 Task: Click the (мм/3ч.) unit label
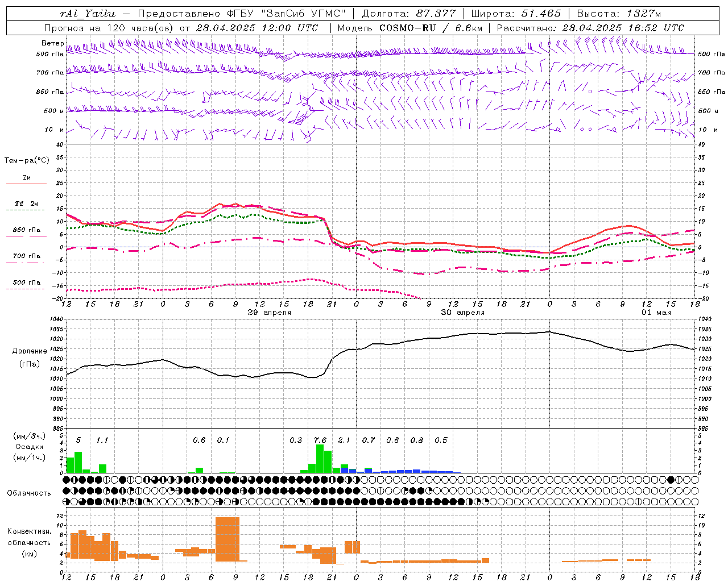30,436
